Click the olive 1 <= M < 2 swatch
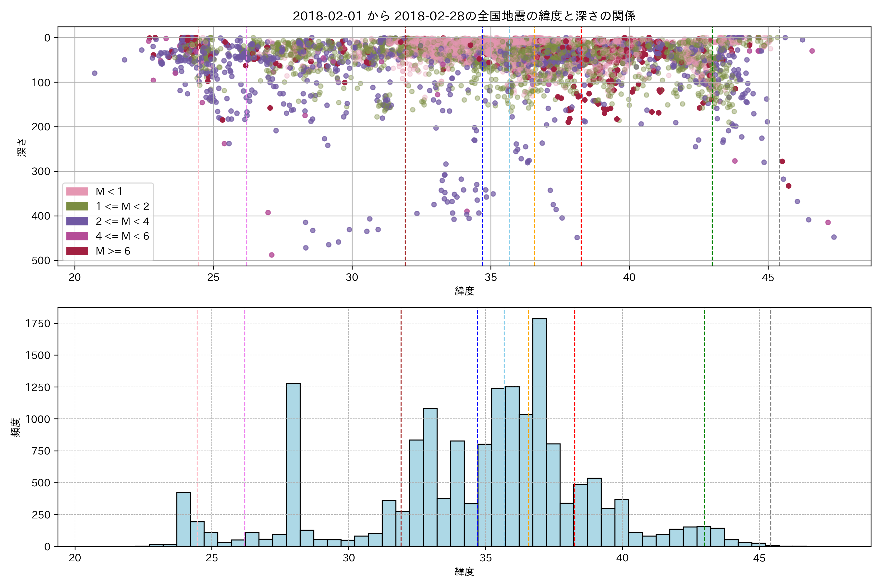Viewport: 882px width, 588px height. point(77,207)
